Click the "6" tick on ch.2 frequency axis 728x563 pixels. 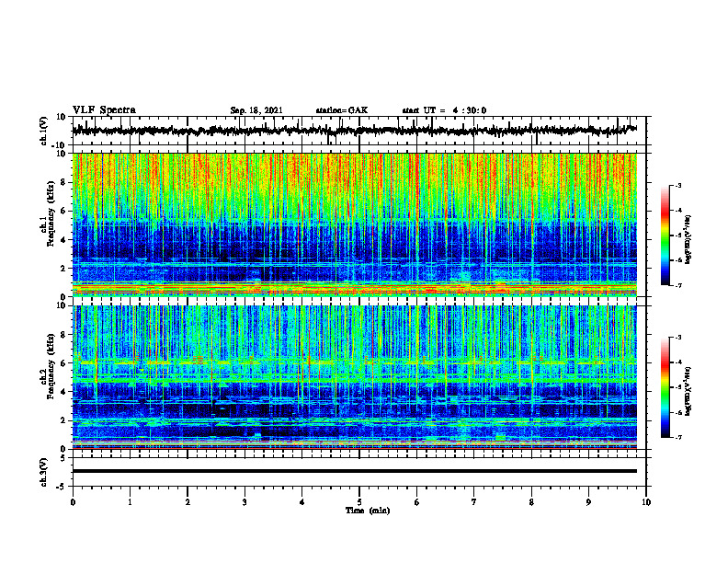tap(64, 363)
